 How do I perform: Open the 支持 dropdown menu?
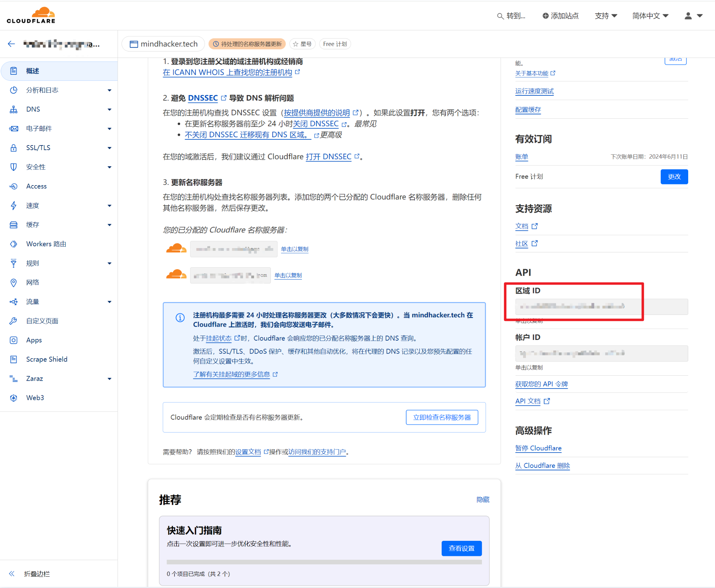coord(606,16)
